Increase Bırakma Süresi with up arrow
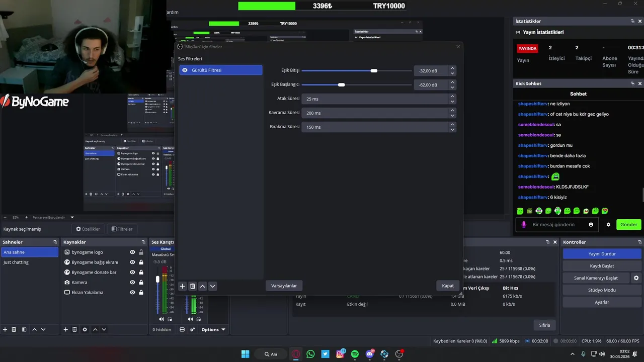The image size is (644, 362). coord(452,125)
